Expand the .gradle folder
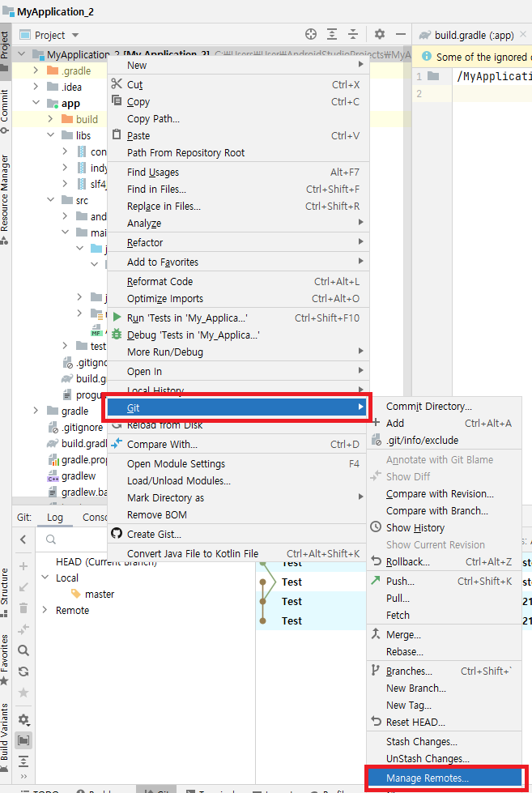The image size is (532, 793). click(36, 70)
